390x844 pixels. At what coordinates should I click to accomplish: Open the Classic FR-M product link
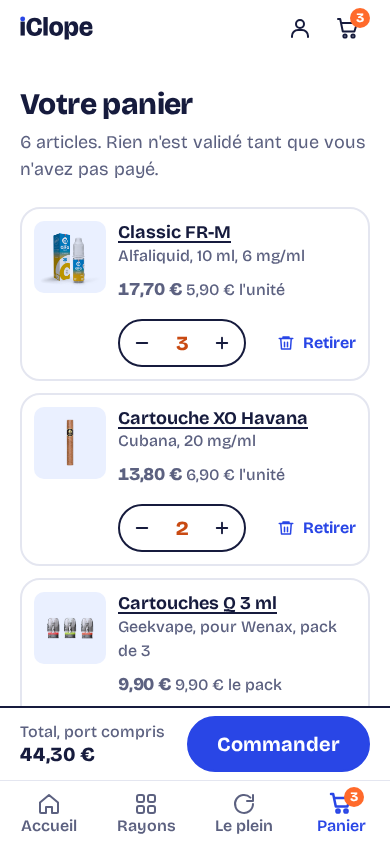click(x=174, y=233)
